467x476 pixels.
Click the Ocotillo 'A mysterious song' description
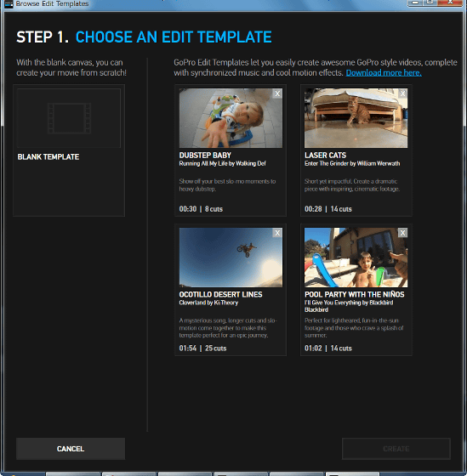[x=228, y=328]
